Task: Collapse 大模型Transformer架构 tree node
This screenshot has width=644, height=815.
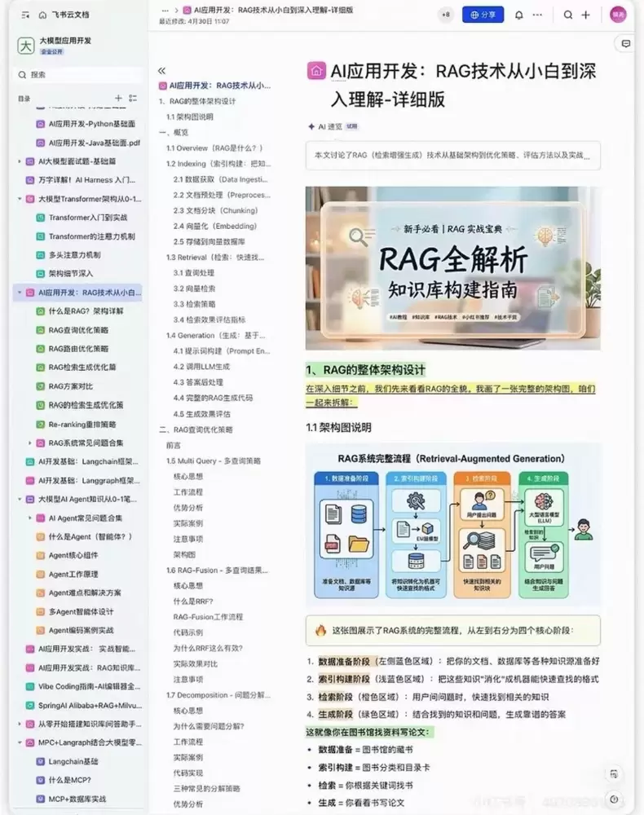Action: pyautogui.click(x=20, y=199)
